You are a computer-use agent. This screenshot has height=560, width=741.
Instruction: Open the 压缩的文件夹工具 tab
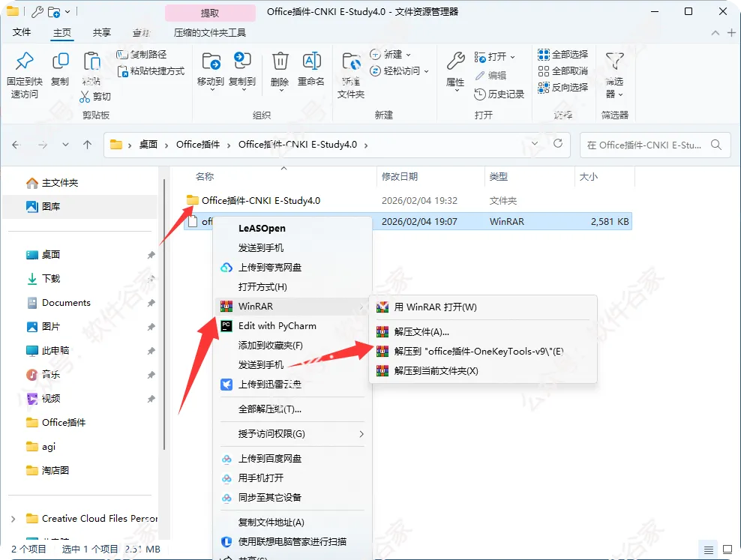pyautogui.click(x=210, y=32)
